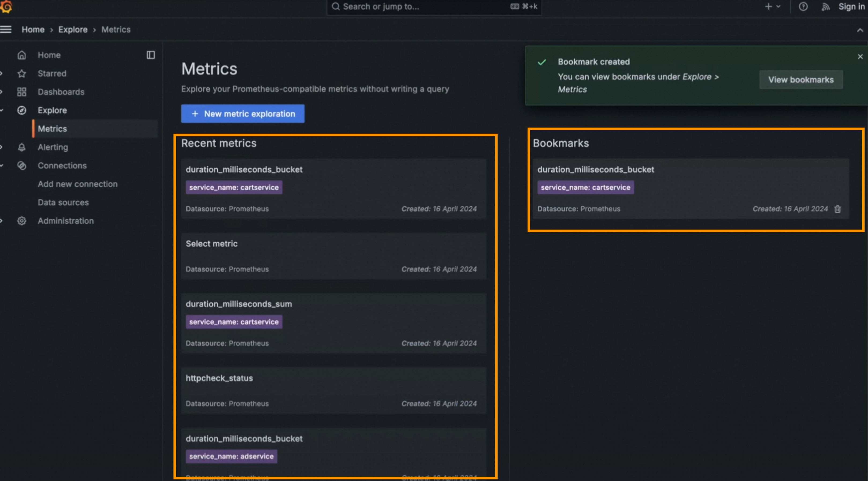Click the Alerting bell icon
The image size is (868, 481).
(21, 147)
